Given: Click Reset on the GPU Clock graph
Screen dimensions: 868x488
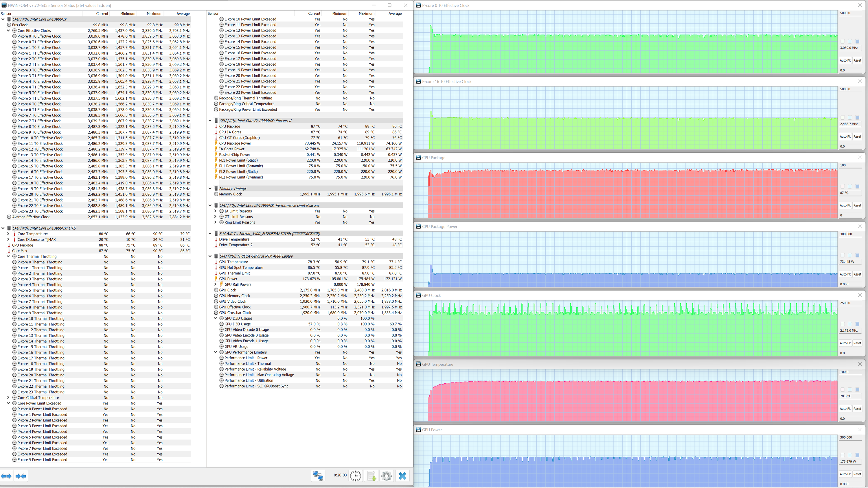Looking at the screenshot, I should click(857, 343).
